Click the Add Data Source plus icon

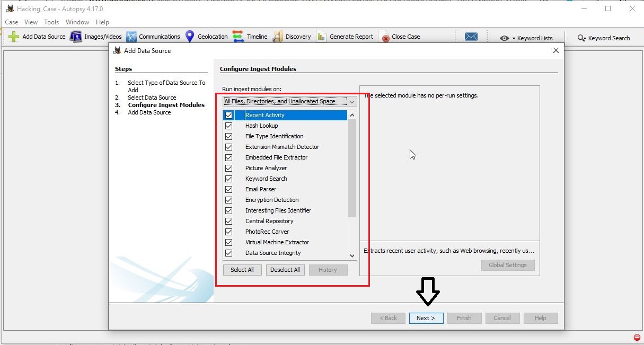pos(14,37)
